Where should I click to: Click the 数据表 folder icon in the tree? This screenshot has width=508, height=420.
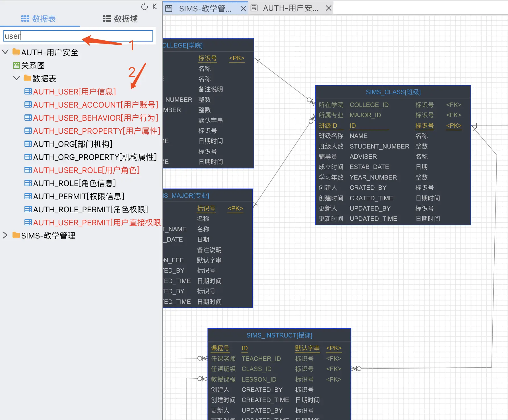point(28,78)
